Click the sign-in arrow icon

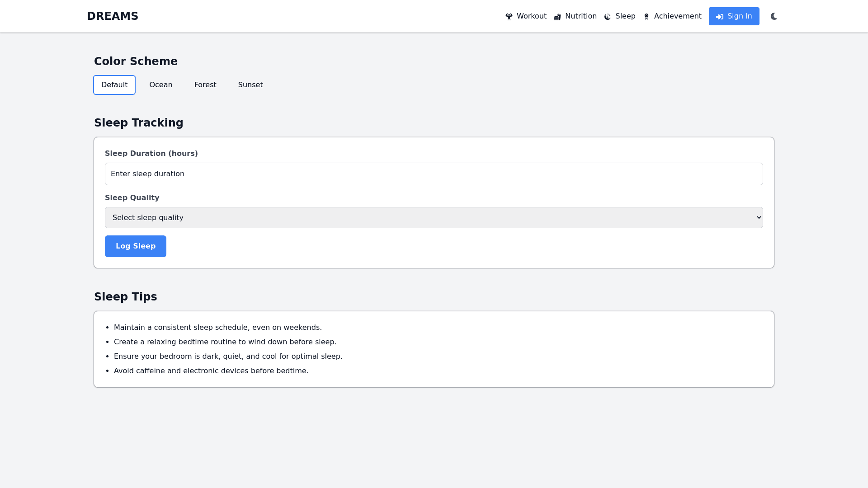[720, 17]
